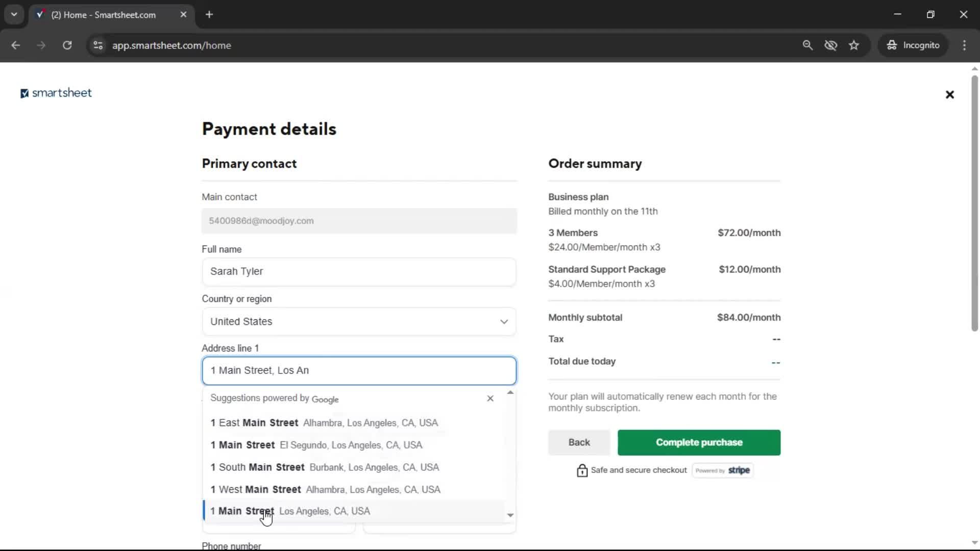The width and height of the screenshot is (980, 551).
Task: Open the search/zoom icon in the toolbar
Action: pyautogui.click(x=808, y=45)
